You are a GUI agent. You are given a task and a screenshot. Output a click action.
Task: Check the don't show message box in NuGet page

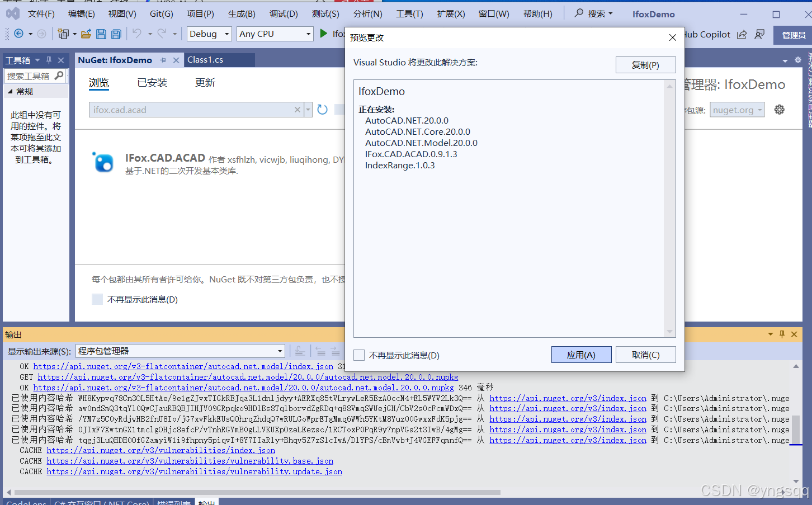pos(97,299)
